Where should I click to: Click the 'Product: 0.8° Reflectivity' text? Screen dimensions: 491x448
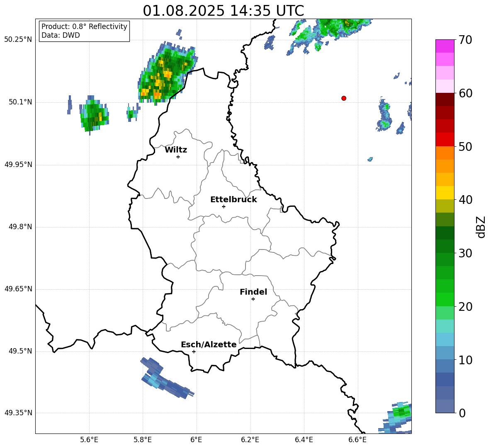(84, 26)
